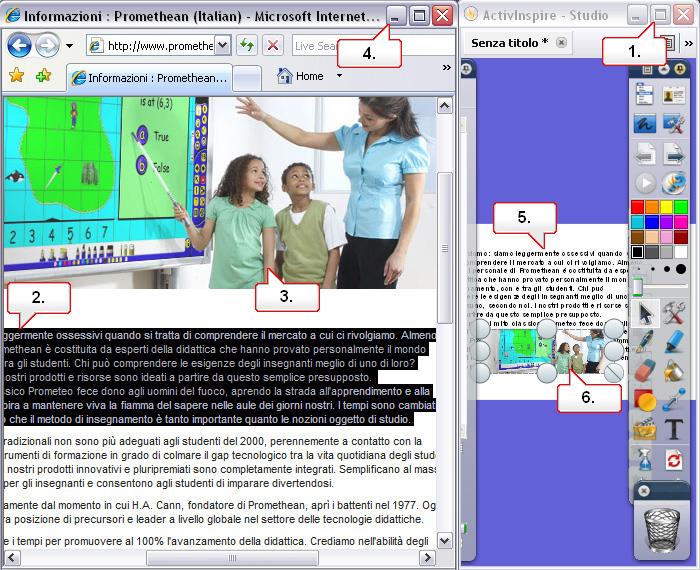Pick the blue color swatch
700x570 pixels.
pos(652,222)
